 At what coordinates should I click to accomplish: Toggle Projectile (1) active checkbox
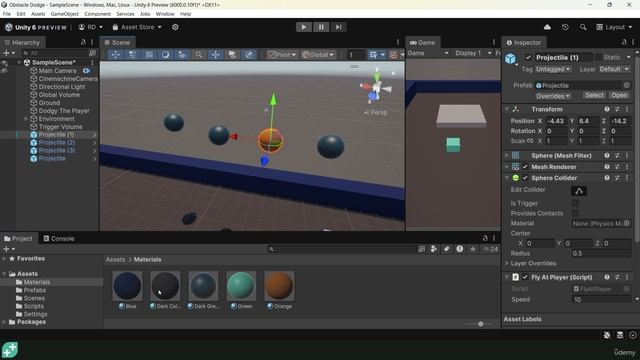[528, 58]
